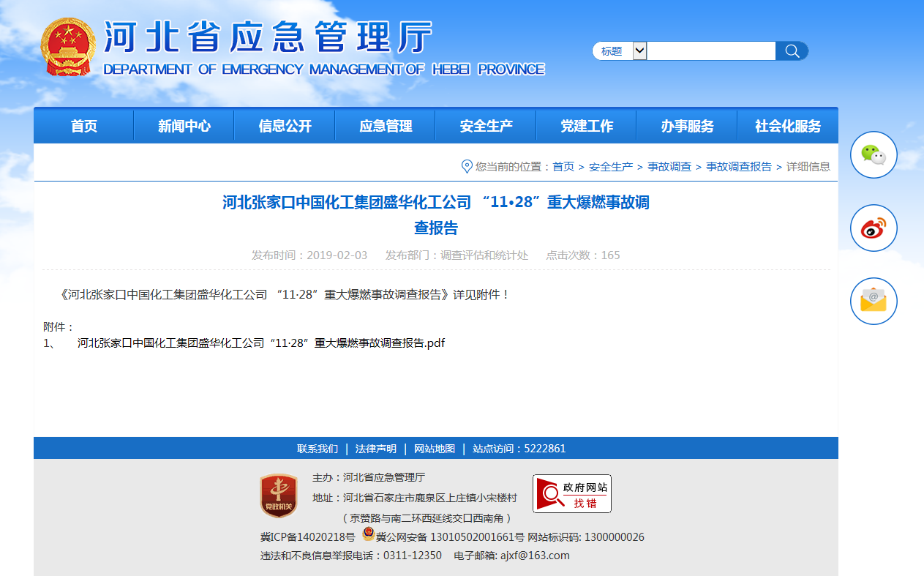The image size is (924, 587).
Task: Open the 应急管理 menu item
Action: tap(386, 126)
